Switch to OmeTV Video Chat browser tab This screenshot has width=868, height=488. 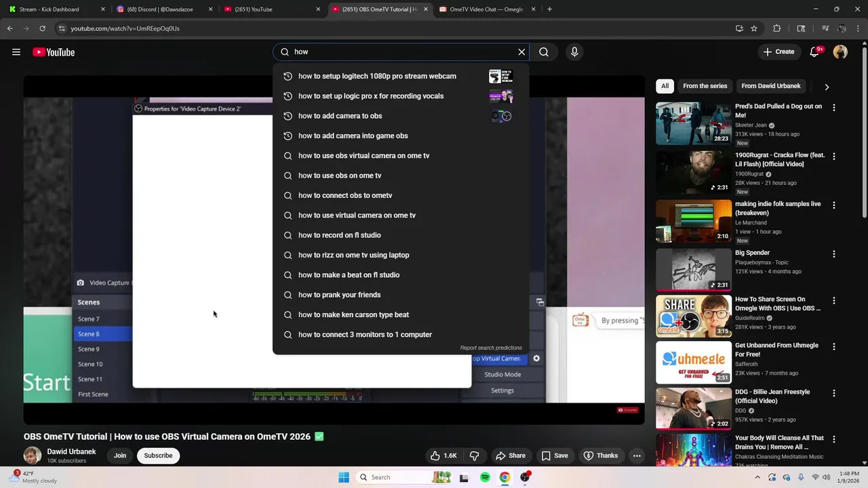tap(487, 9)
